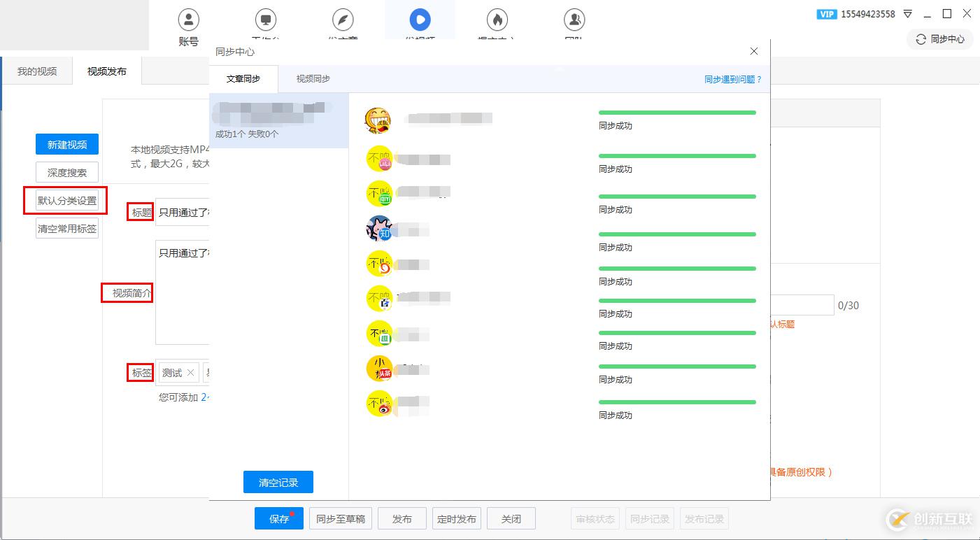Click the monitor workspace icon in top navigation
The width and height of the screenshot is (980, 540).
[265, 19]
